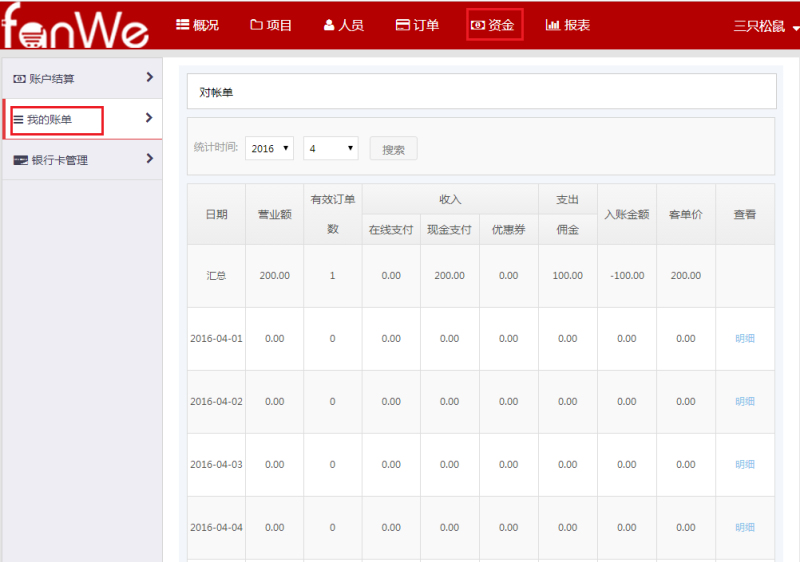Open the year dropdown showing 2016
The width and height of the screenshot is (800, 562).
(269, 148)
